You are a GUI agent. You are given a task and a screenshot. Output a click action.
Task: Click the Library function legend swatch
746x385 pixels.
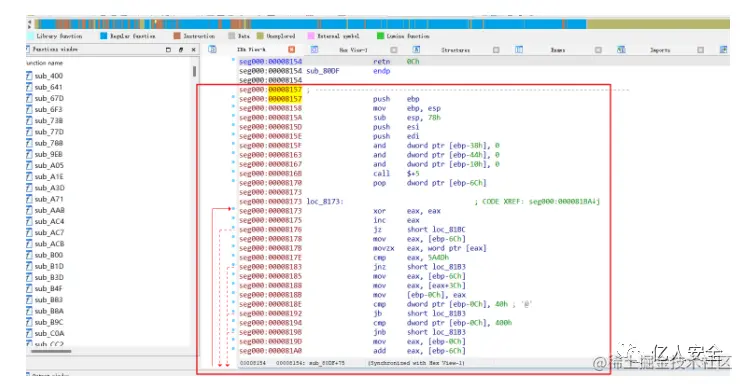pyautogui.click(x=30, y=36)
